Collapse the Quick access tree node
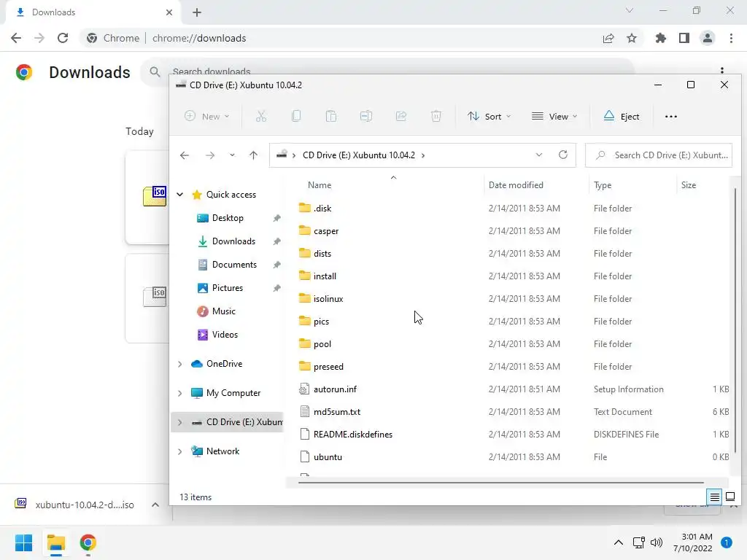Screen dimensions: 747x560 coord(180,194)
